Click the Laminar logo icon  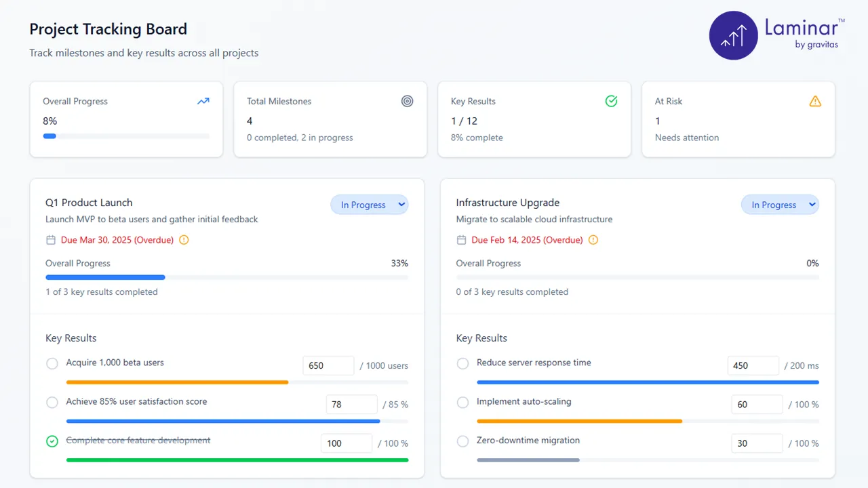coord(733,35)
